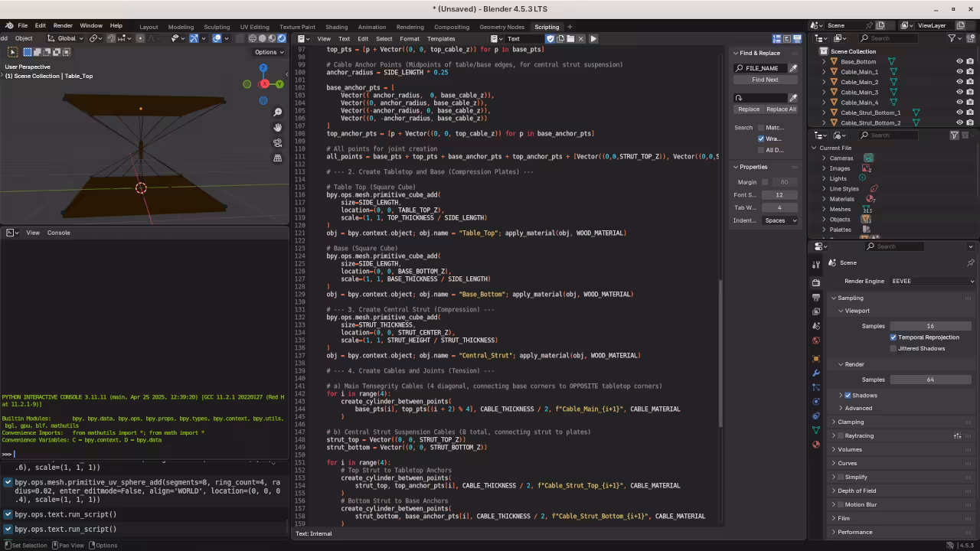This screenshot has width=980, height=551.
Task: Run the script with the play button
Action: click(x=593, y=38)
